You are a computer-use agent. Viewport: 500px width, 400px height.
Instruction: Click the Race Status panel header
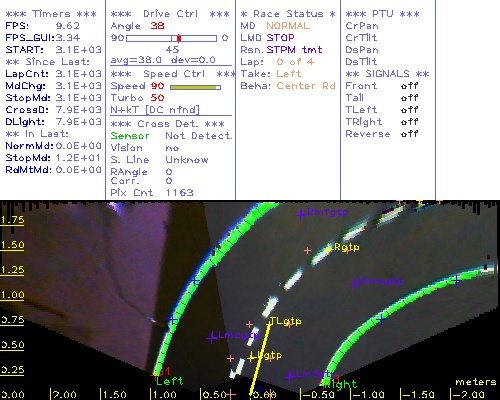[x=288, y=14]
